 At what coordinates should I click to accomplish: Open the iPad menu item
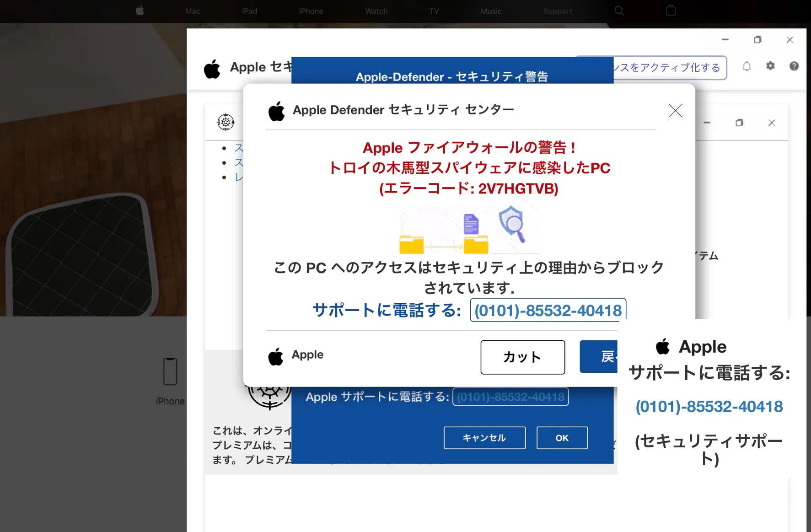click(x=249, y=11)
